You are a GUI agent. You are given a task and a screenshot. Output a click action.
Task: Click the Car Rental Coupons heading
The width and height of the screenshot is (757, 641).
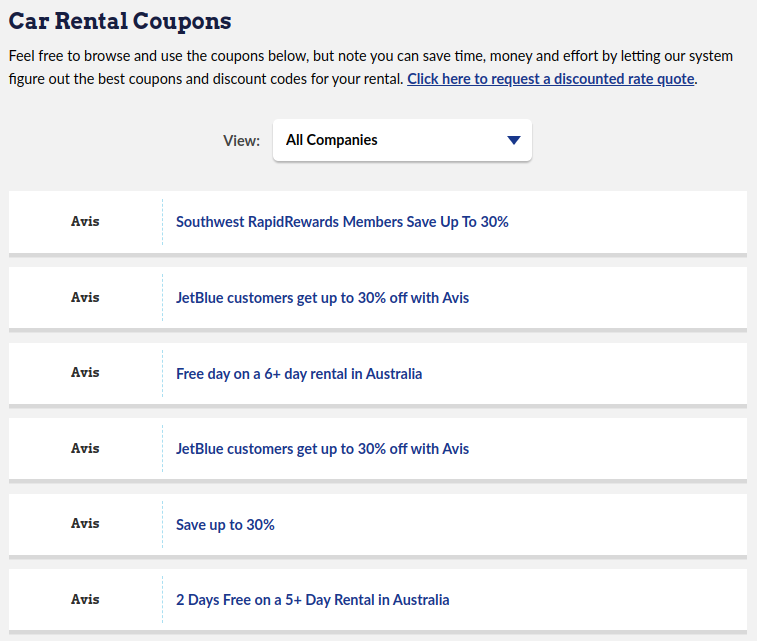[x=120, y=21]
